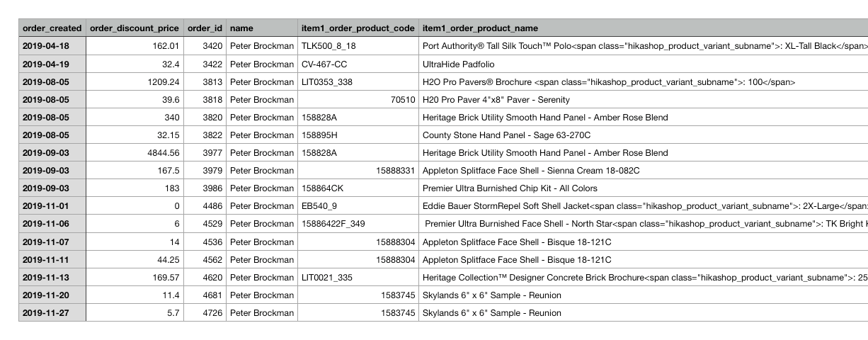Screen dimensions: 868x340
Task: Select the 2019-04-18 date row header
Action: [52, 46]
